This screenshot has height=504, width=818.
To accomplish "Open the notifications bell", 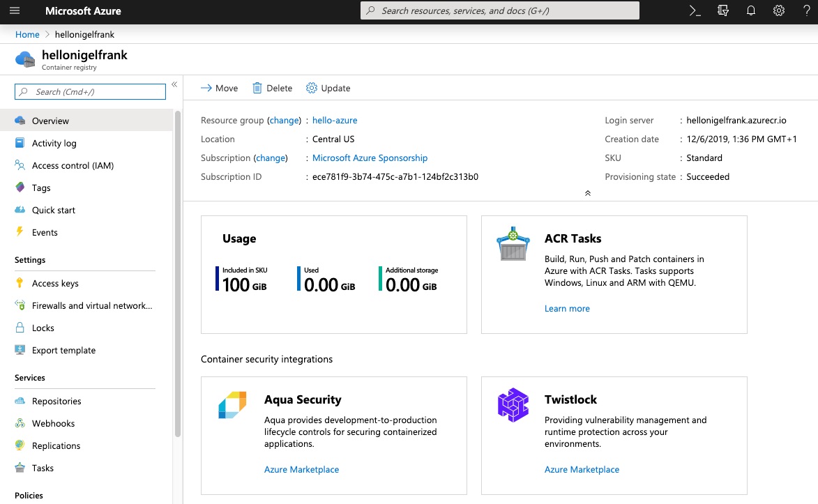I will point(750,10).
